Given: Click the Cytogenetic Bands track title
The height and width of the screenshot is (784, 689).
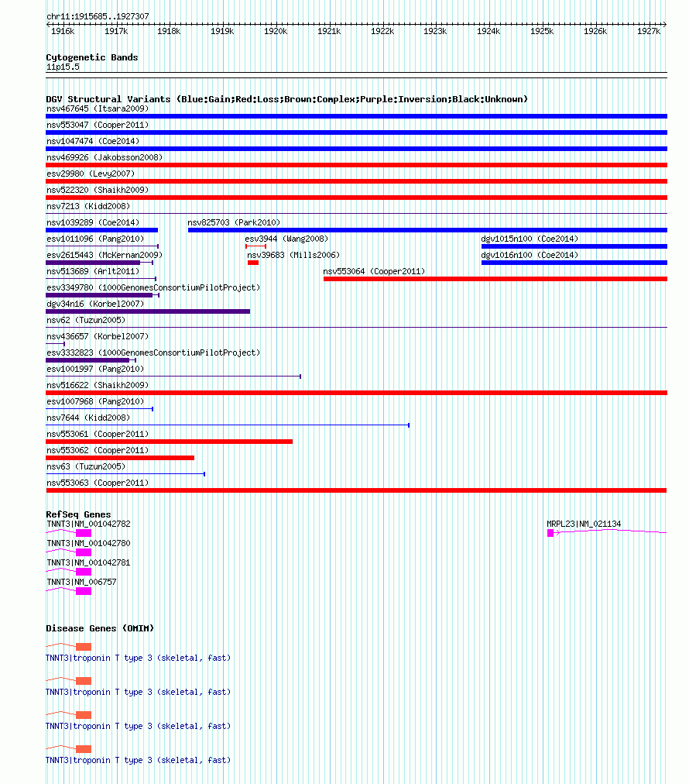Looking at the screenshot, I should pyautogui.click(x=92, y=57).
